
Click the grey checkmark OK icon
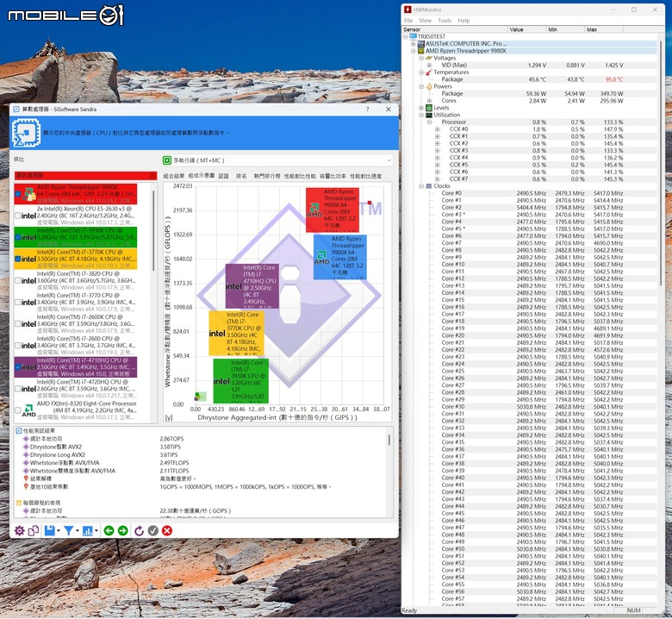pyautogui.click(x=153, y=531)
